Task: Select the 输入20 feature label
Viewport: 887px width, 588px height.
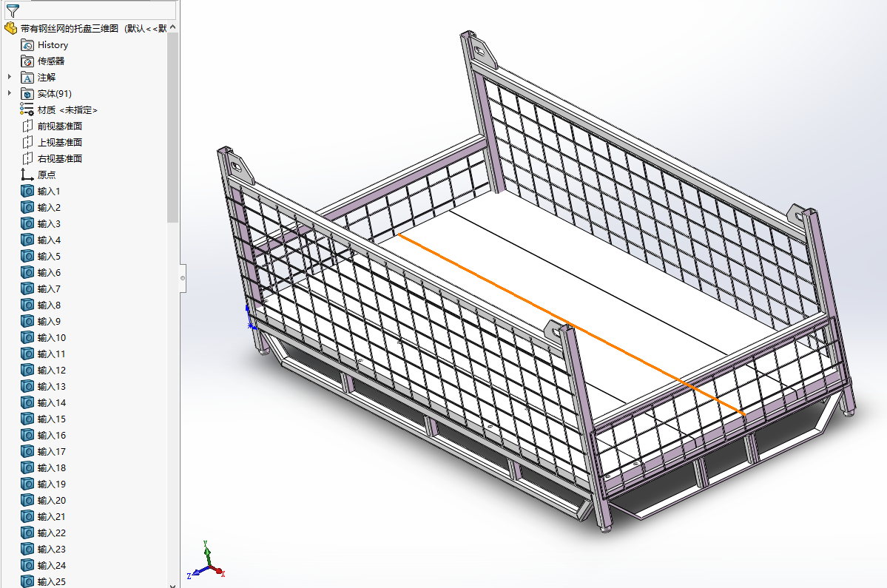Action: click(52, 501)
